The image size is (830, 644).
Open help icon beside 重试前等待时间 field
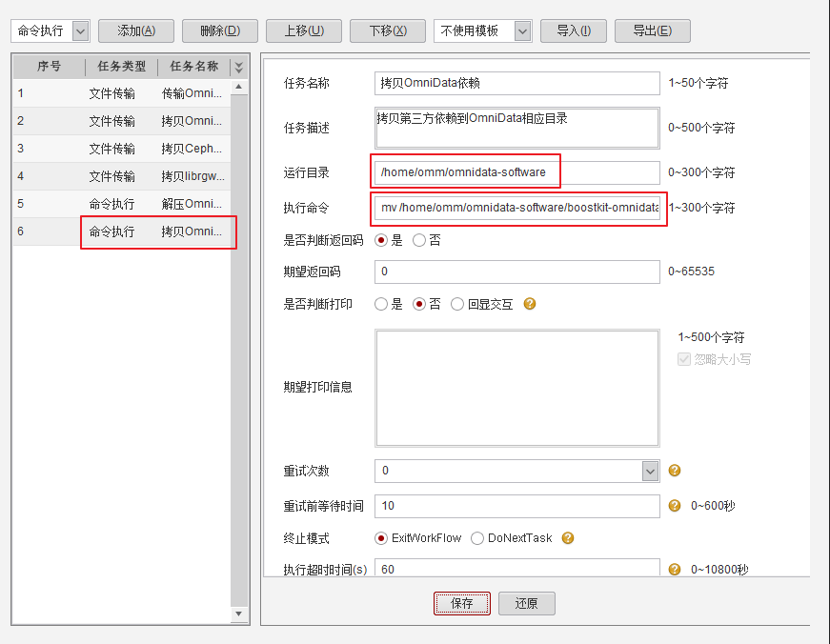675,506
